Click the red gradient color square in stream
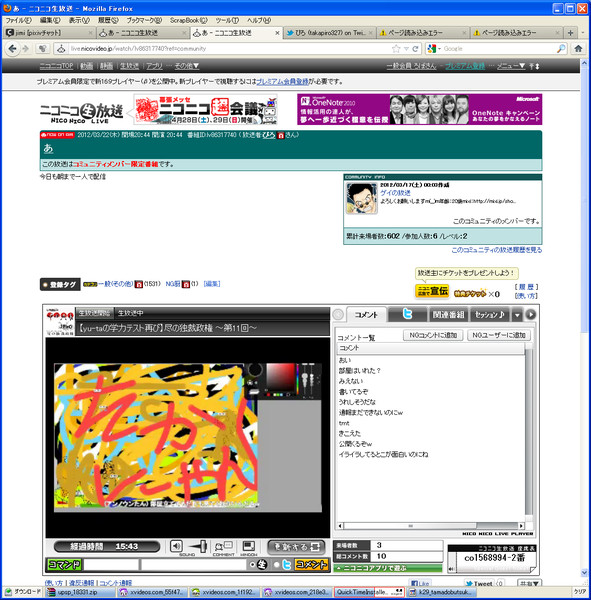This screenshot has width=591, height=600. (280, 377)
